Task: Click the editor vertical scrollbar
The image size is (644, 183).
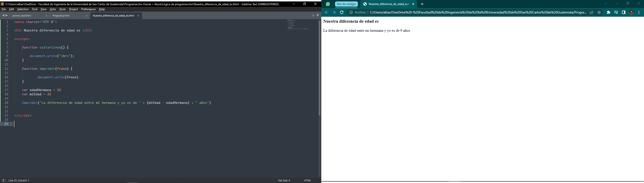Action: (319, 68)
